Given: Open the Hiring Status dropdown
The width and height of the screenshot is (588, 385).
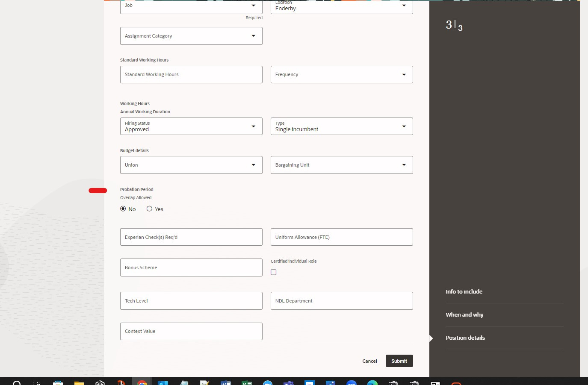Looking at the screenshot, I should pos(191,126).
